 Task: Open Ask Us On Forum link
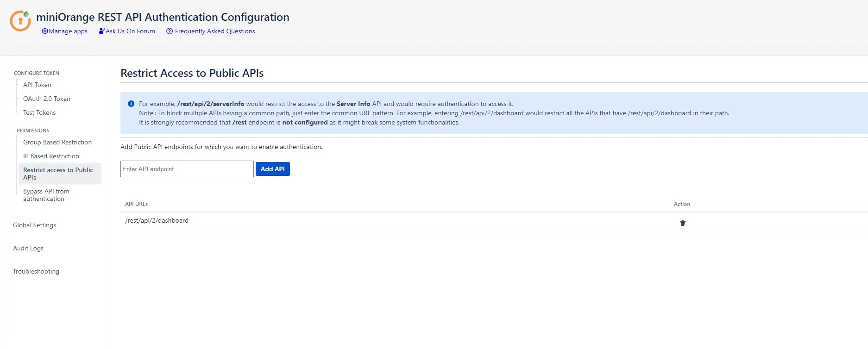pyautogui.click(x=127, y=31)
